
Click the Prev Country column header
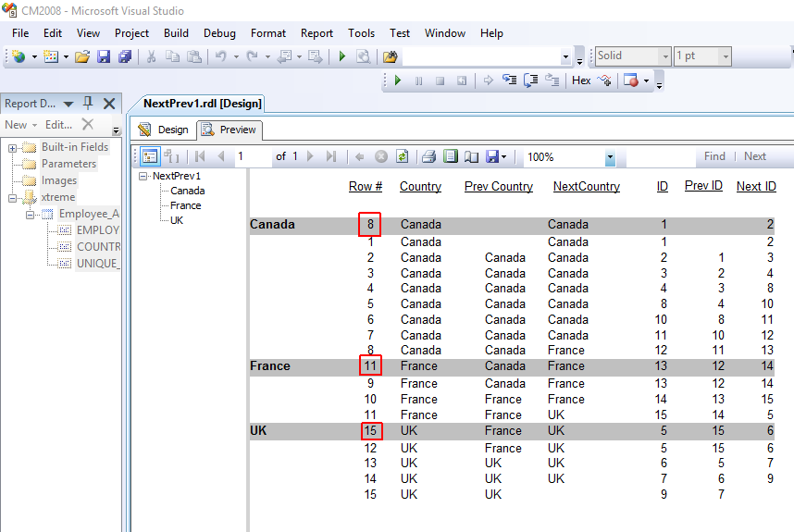click(x=498, y=186)
